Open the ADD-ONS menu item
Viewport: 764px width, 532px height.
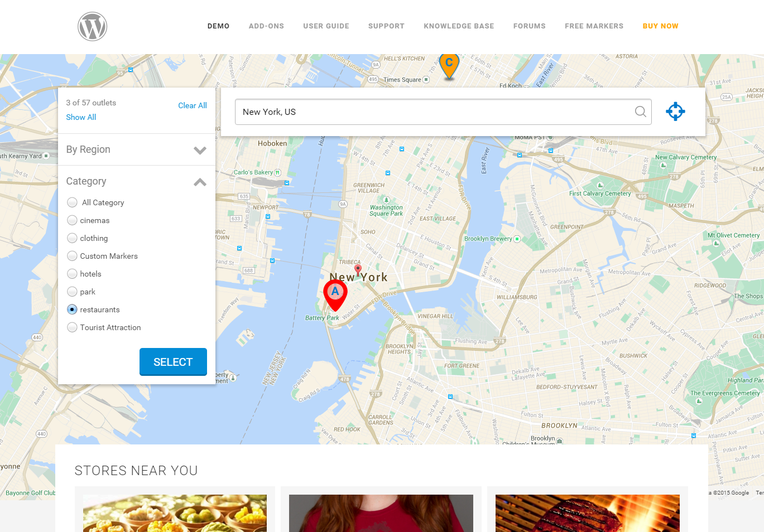coord(266,26)
